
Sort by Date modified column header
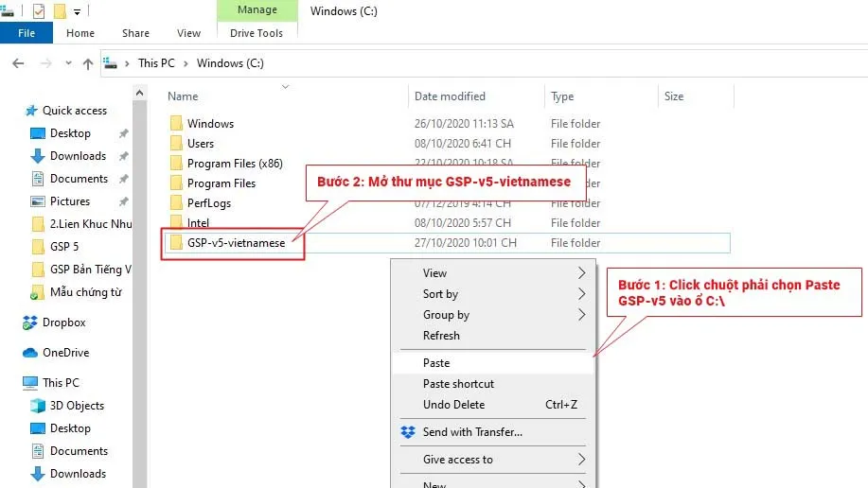coord(450,96)
